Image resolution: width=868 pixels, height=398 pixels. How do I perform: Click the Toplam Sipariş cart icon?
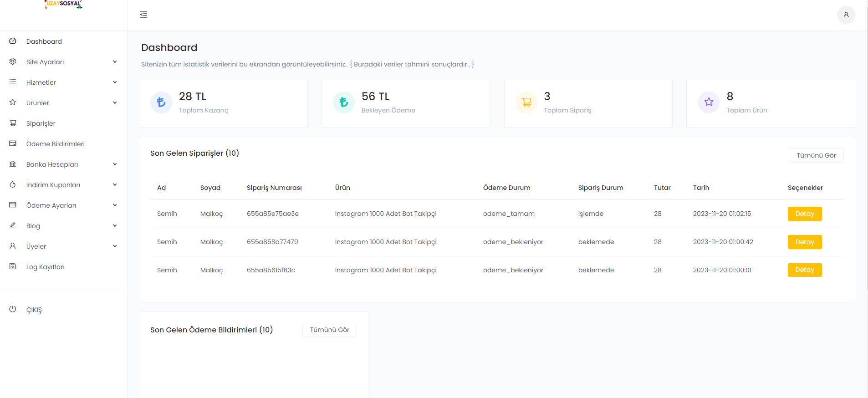click(526, 102)
